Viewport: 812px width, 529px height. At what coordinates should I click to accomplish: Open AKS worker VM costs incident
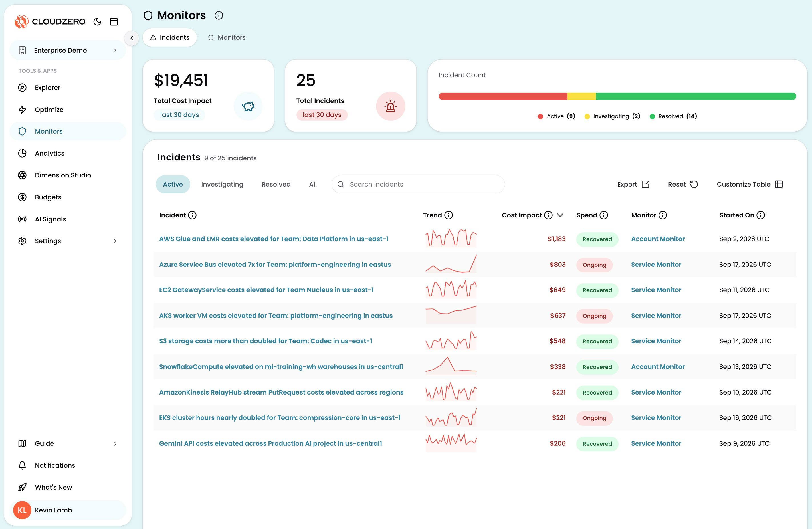tap(276, 316)
